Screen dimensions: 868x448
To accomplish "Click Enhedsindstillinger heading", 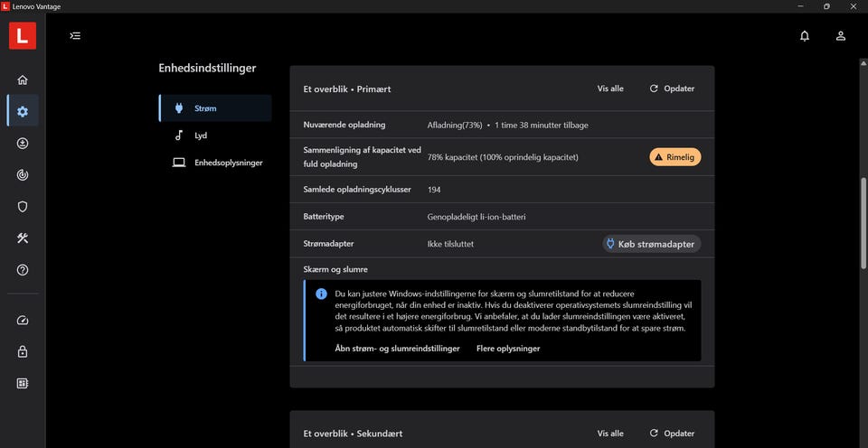I will tap(207, 68).
